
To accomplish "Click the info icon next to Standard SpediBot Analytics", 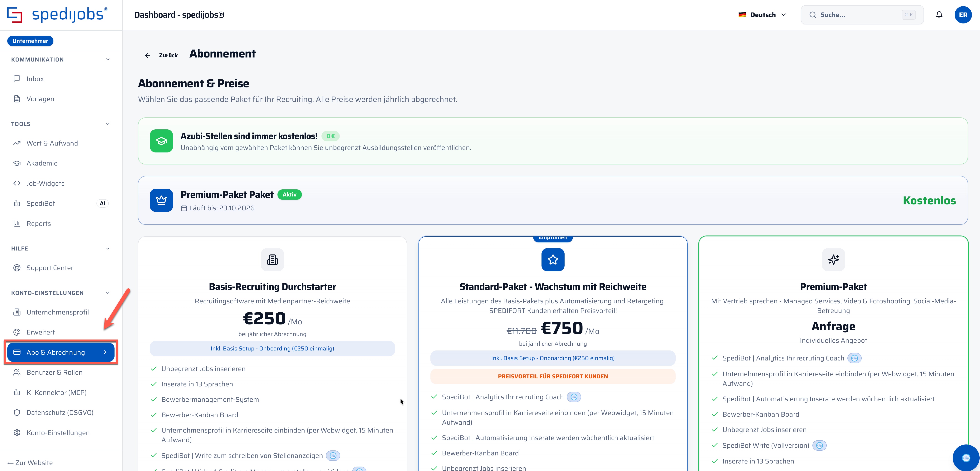I will point(574,397).
